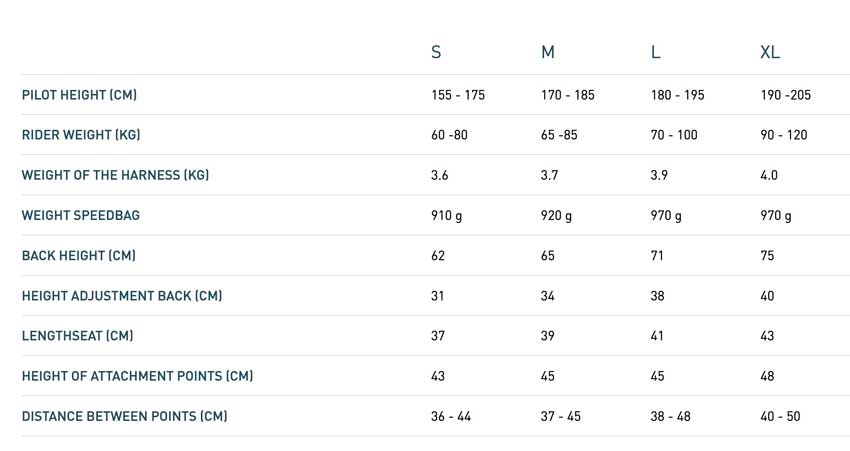Screen dimensions: 850x451
Task: Click the 3.9 harness weight value
Action: (x=659, y=175)
